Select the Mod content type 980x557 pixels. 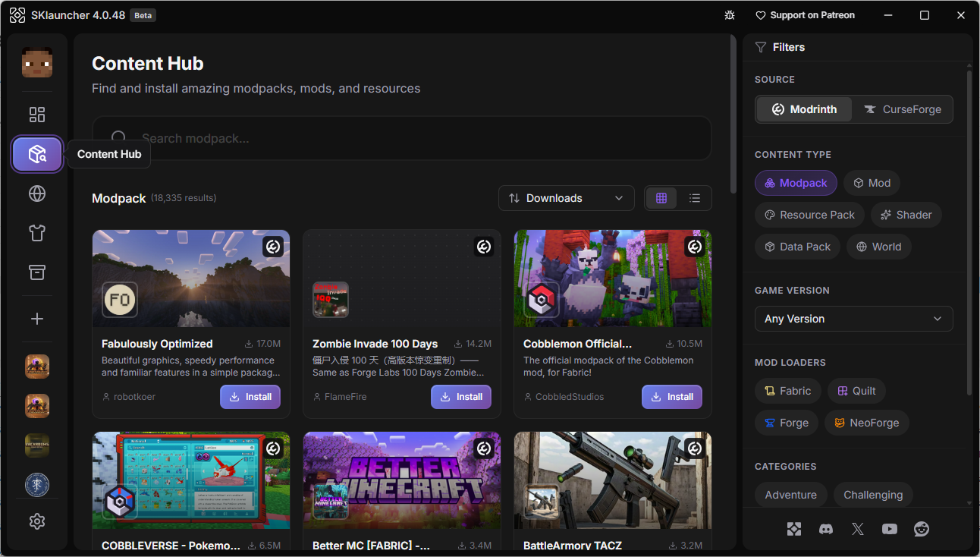tap(872, 183)
